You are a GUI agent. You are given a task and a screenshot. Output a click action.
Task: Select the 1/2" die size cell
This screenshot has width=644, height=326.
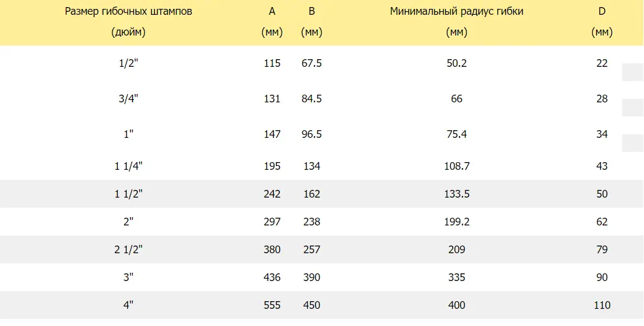pos(128,63)
